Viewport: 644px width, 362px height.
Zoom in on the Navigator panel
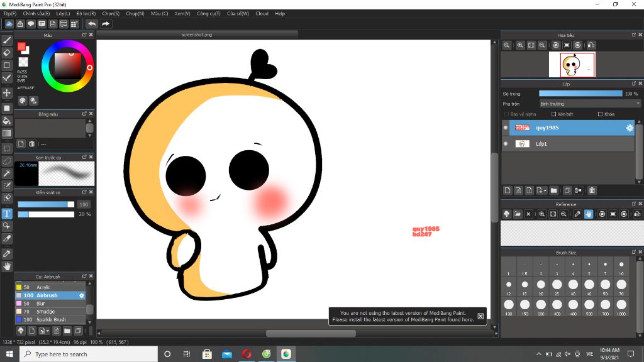[520, 45]
